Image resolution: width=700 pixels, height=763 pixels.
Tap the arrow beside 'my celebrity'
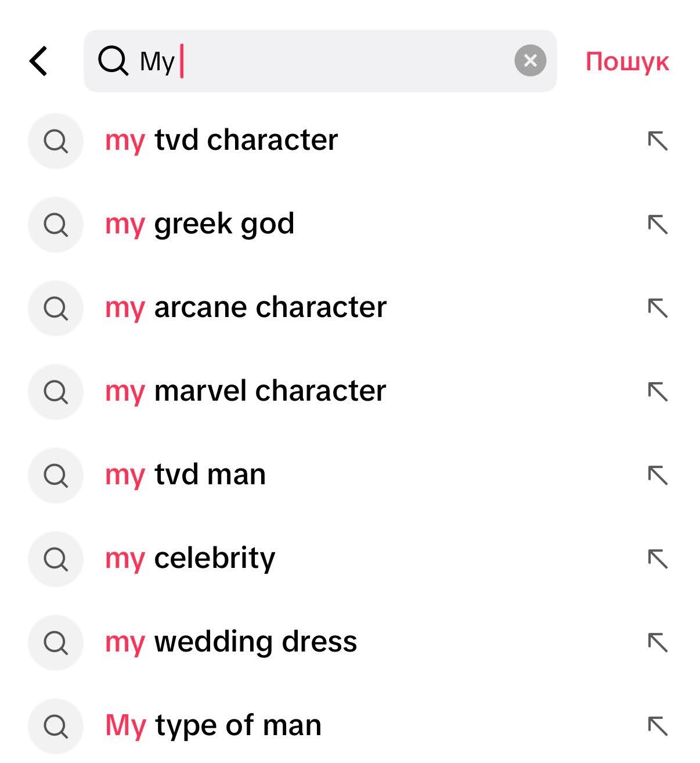tap(658, 559)
